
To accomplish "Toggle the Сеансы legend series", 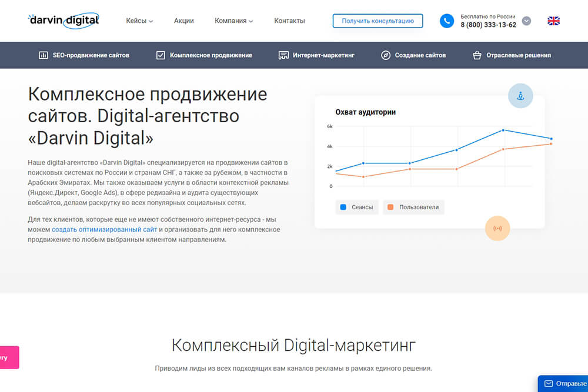I will click(357, 207).
